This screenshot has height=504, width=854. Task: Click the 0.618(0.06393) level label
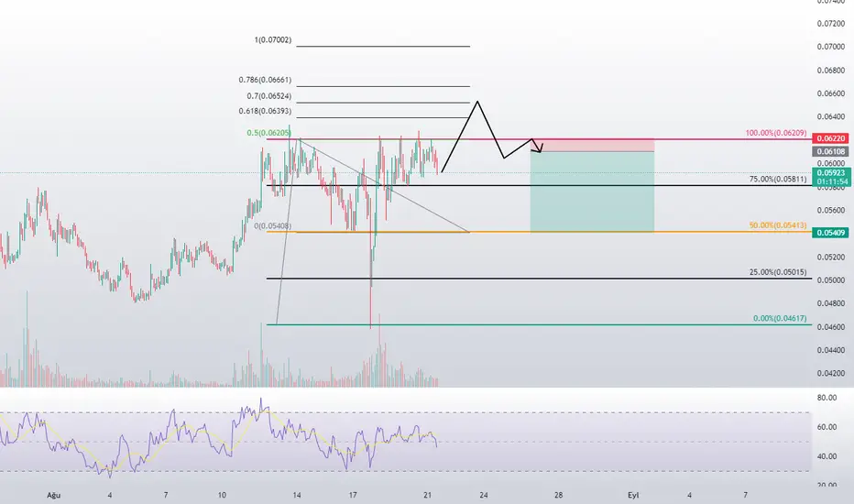265,111
